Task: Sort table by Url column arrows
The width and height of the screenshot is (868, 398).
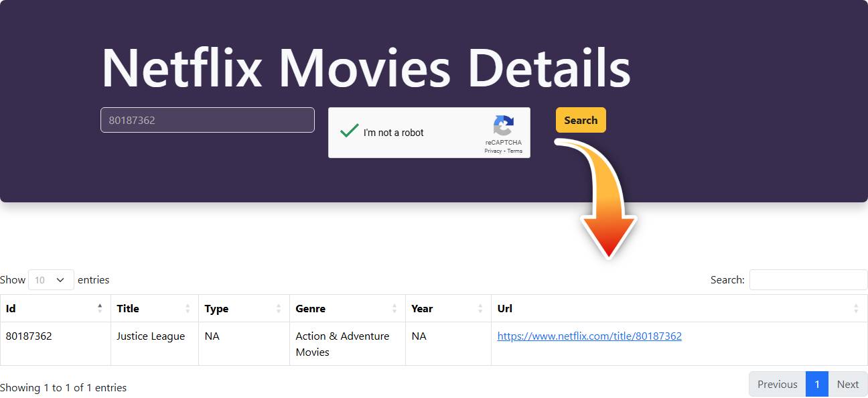Action: [856, 308]
